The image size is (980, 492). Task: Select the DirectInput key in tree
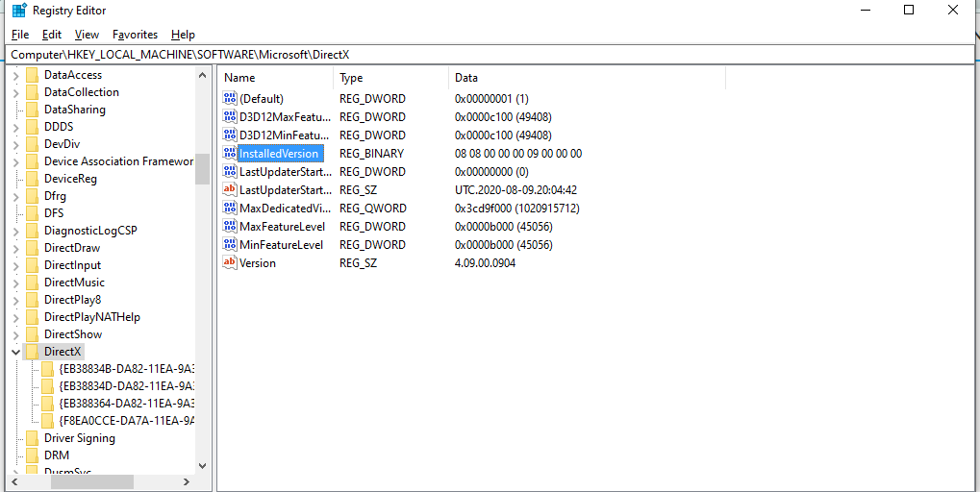72,265
